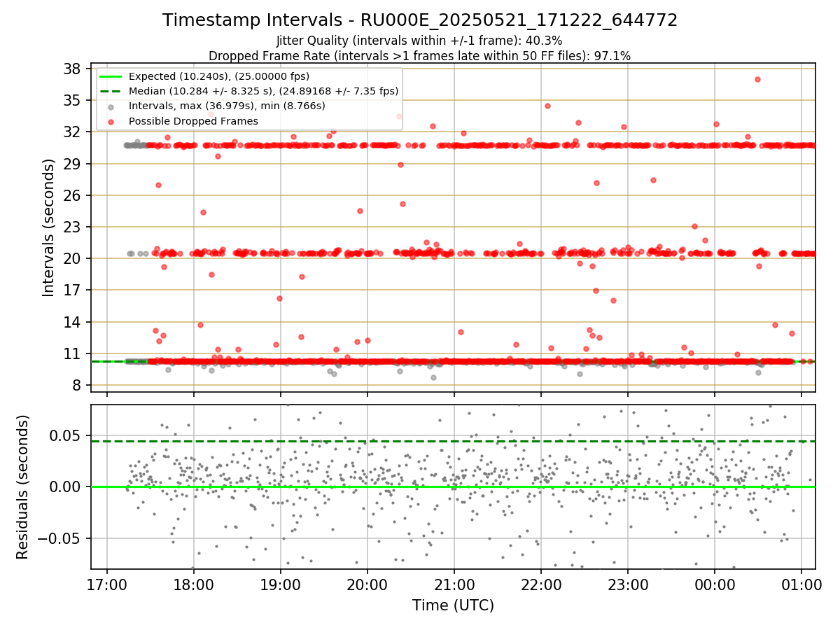Click the lowest gray point near 8.7 seconds
The image size is (840, 630).
(433, 377)
